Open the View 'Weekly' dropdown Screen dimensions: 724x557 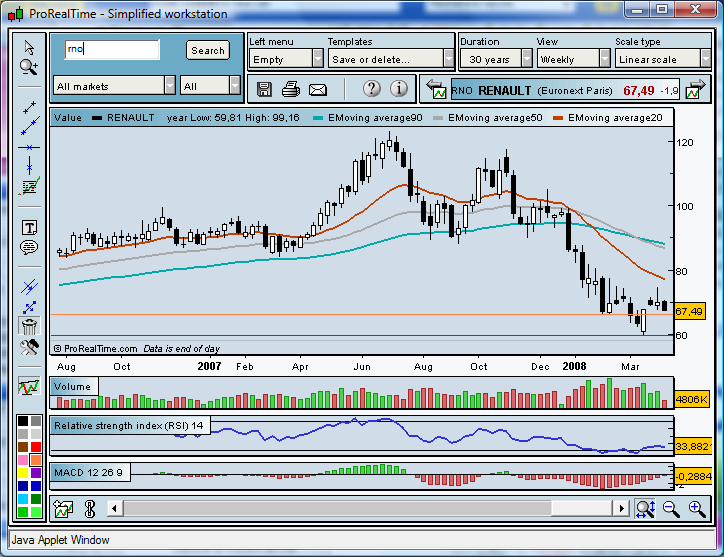573,59
